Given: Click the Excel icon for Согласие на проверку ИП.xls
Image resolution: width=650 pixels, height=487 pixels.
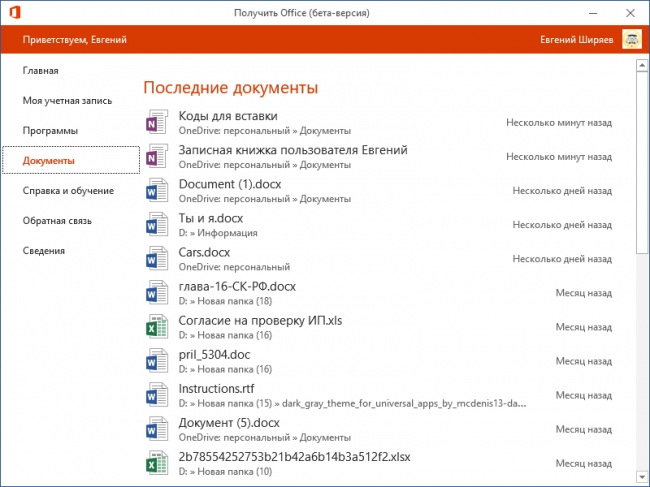Looking at the screenshot, I should pos(157,326).
